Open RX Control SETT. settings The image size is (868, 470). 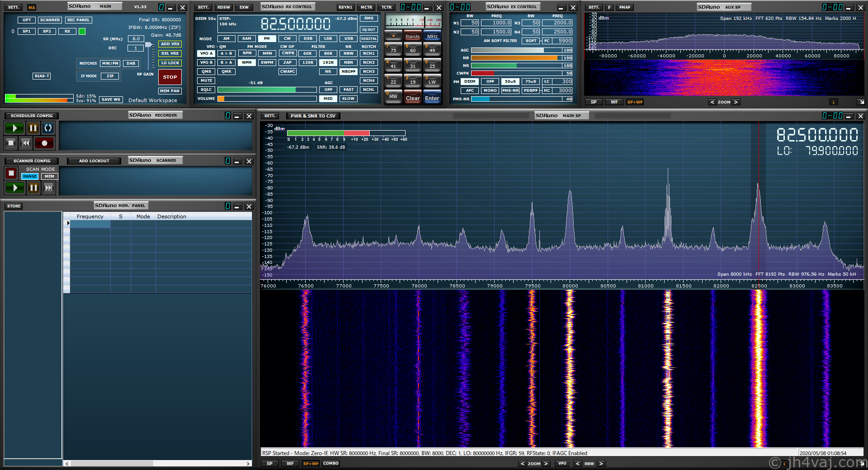[203, 7]
